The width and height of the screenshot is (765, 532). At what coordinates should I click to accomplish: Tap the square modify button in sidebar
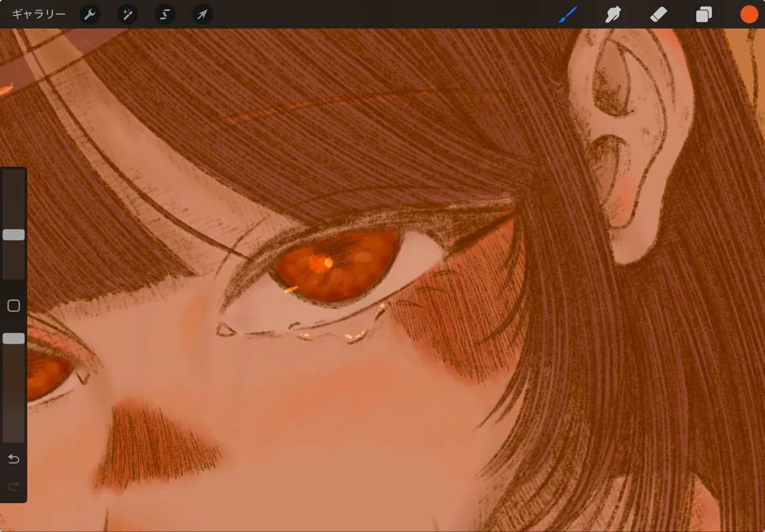(x=13, y=306)
